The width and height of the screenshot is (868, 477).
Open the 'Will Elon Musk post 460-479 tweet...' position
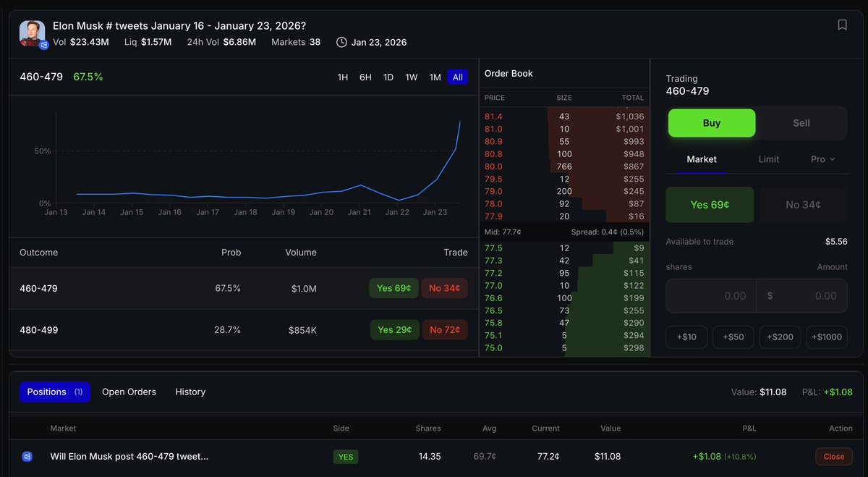pyautogui.click(x=129, y=457)
